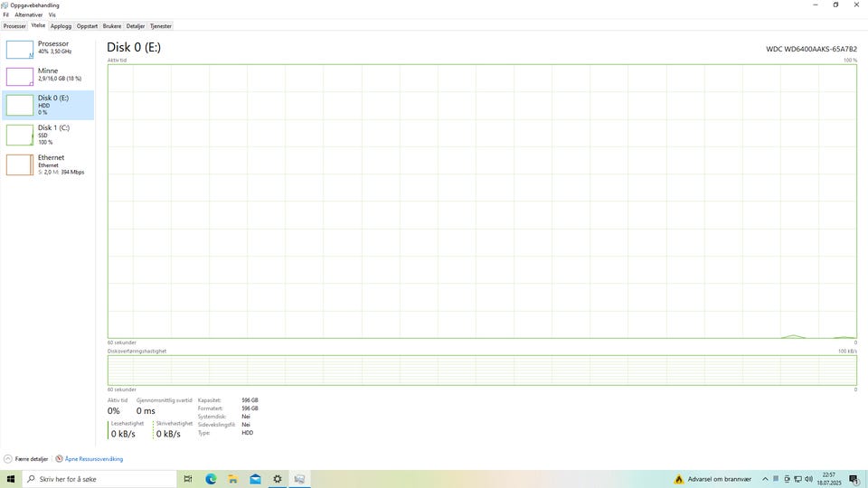The height and width of the screenshot is (488, 868).
Task: Open Åpne Ressursovervåking link
Action: click(90, 459)
